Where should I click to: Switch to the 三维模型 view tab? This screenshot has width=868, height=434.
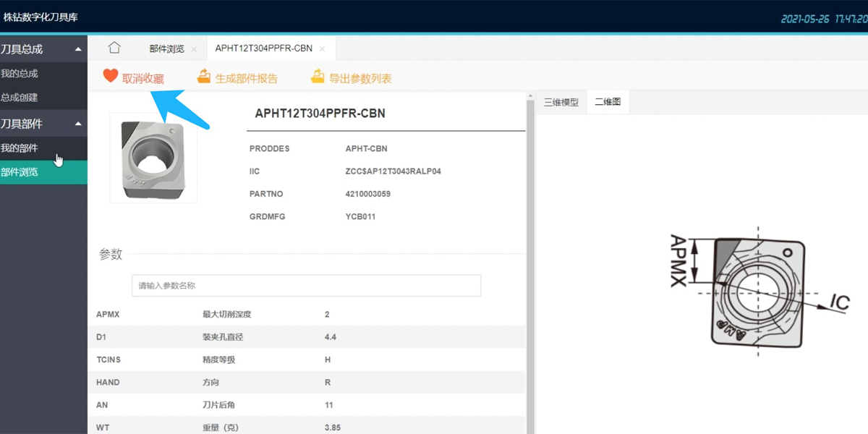point(561,101)
